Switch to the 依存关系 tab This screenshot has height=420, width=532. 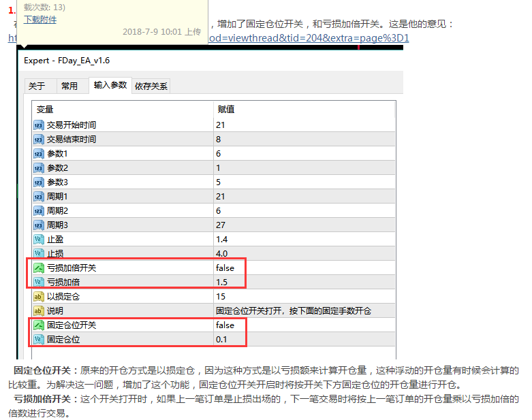point(151,86)
